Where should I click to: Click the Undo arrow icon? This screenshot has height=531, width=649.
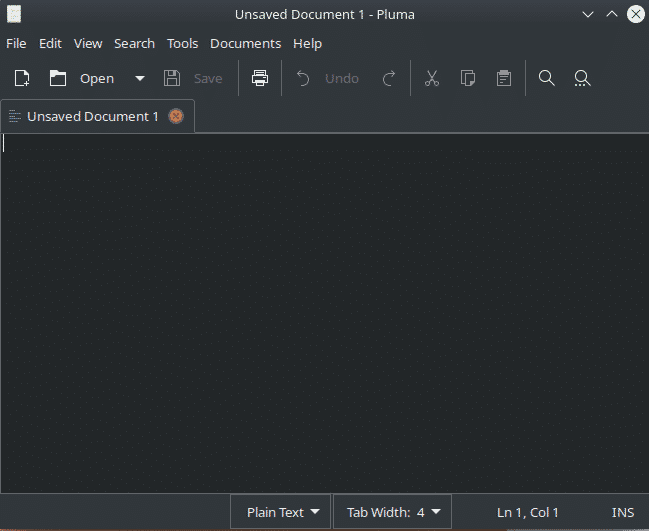pyautogui.click(x=303, y=78)
